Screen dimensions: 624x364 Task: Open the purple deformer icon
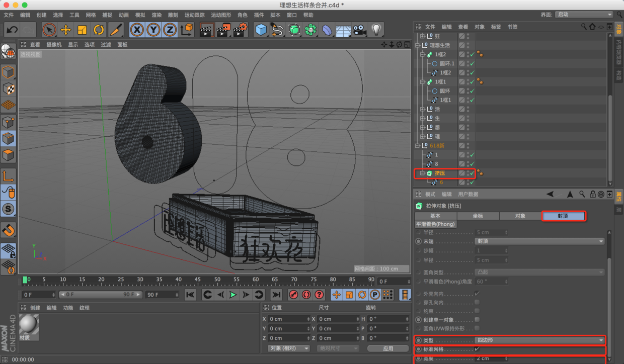point(327,30)
